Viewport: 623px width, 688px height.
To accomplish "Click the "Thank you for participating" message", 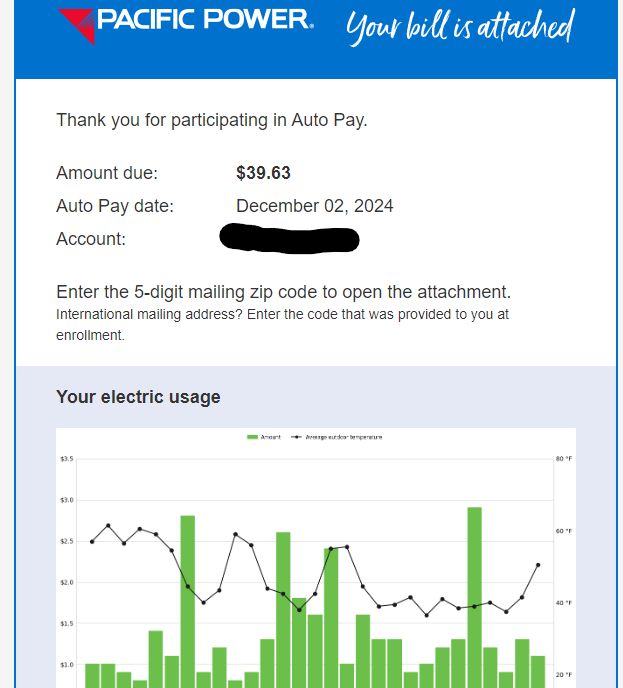I will (211, 120).
